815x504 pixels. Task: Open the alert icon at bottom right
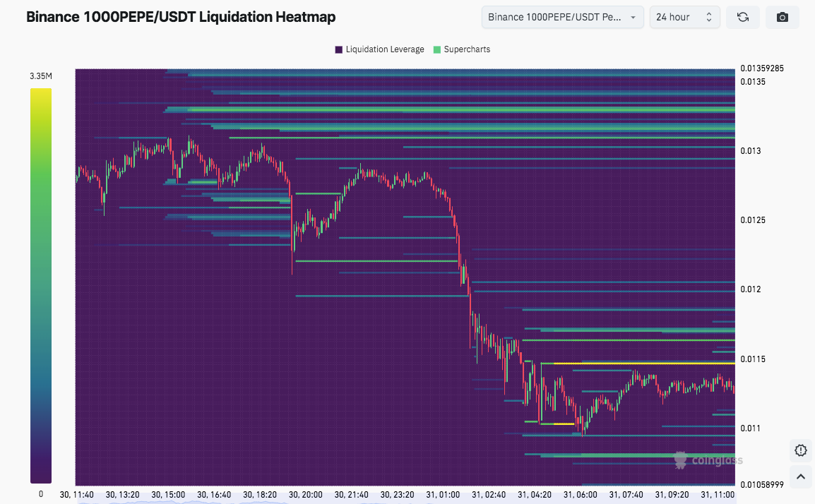click(800, 450)
